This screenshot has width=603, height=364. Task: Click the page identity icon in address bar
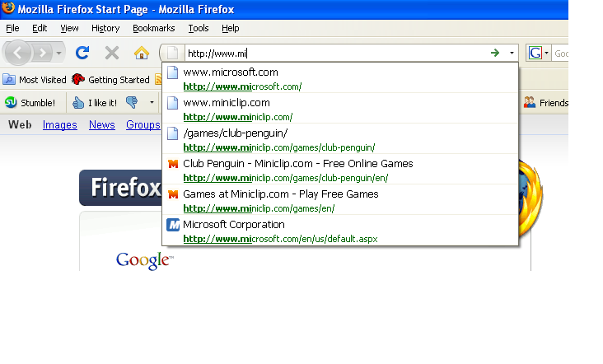[x=173, y=53]
